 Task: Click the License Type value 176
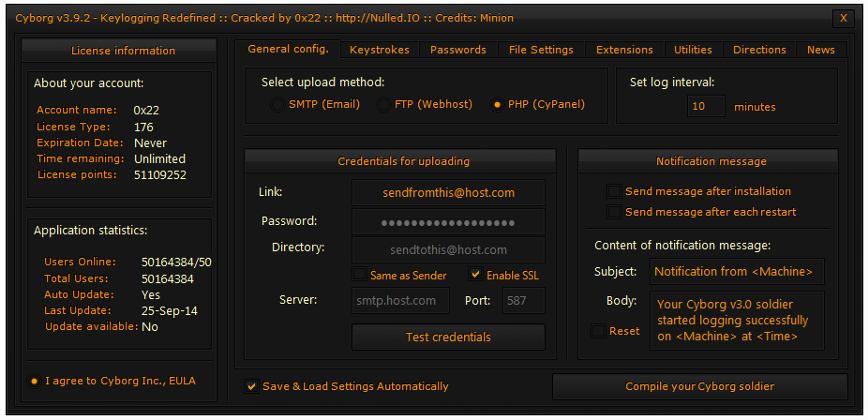[x=143, y=127]
